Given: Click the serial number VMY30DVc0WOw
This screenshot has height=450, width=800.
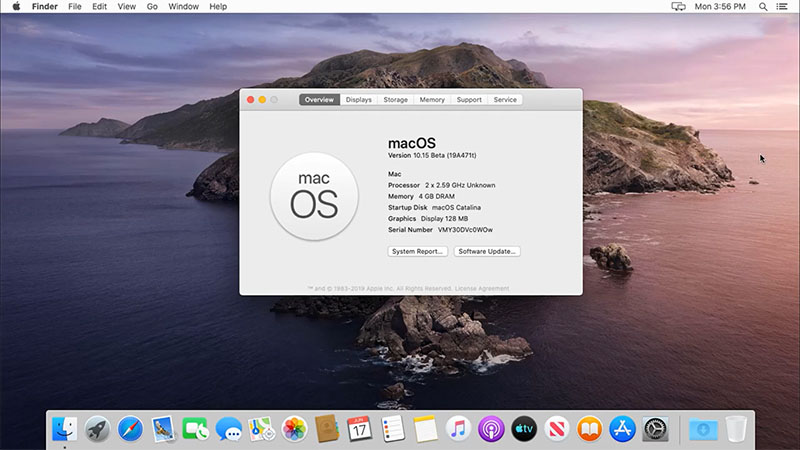Looking at the screenshot, I should point(465,230).
